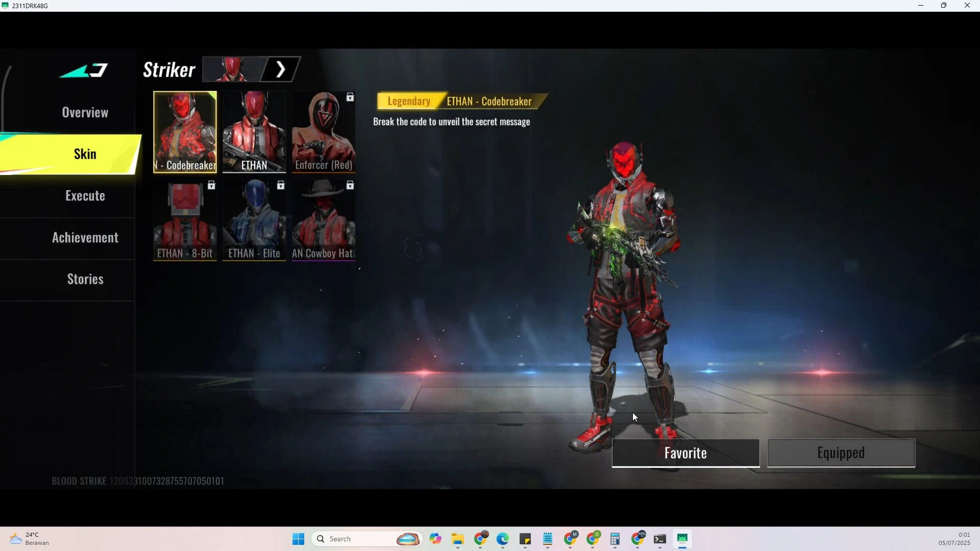Click the taskbar Search box
The image size is (980, 551).
[x=357, y=539]
